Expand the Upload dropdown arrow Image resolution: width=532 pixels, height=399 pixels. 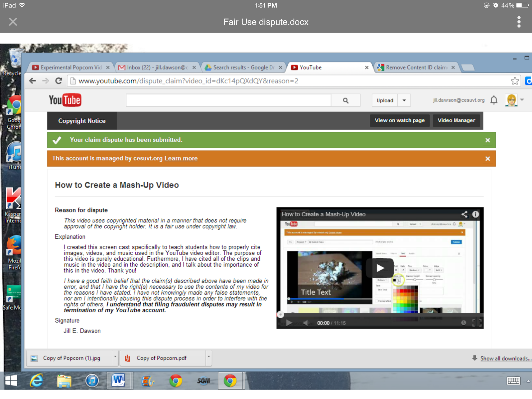(x=404, y=100)
